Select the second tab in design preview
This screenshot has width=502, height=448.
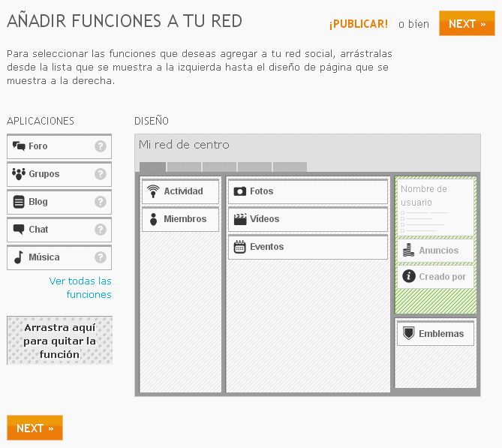tap(184, 167)
